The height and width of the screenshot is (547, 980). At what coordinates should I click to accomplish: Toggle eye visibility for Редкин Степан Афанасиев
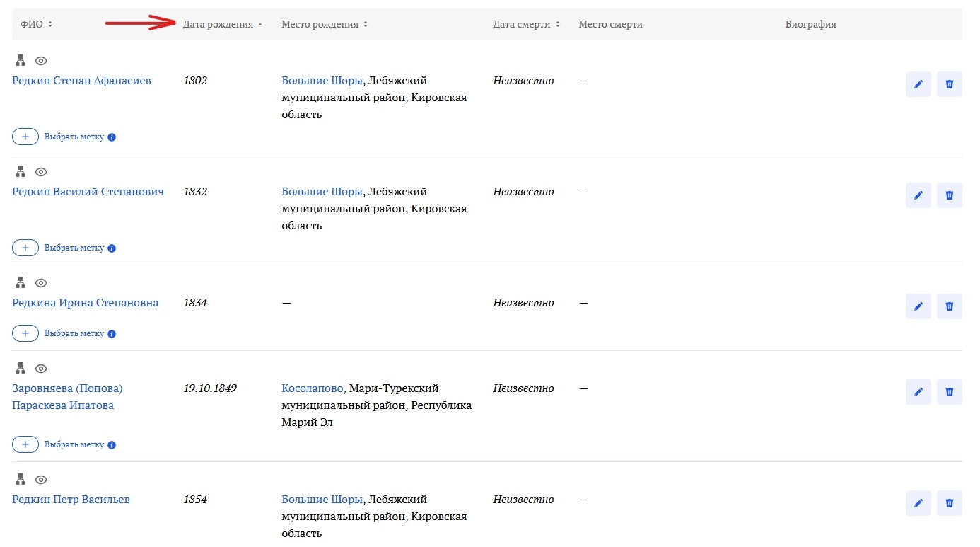[41, 61]
